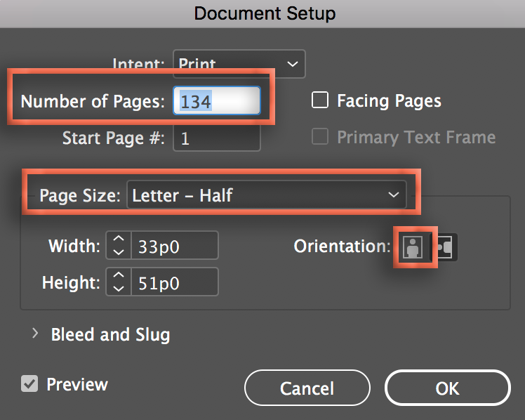The height and width of the screenshot is (420, 525).
Task: Expand the Bleed and Slug section
Action: point(35,334)
